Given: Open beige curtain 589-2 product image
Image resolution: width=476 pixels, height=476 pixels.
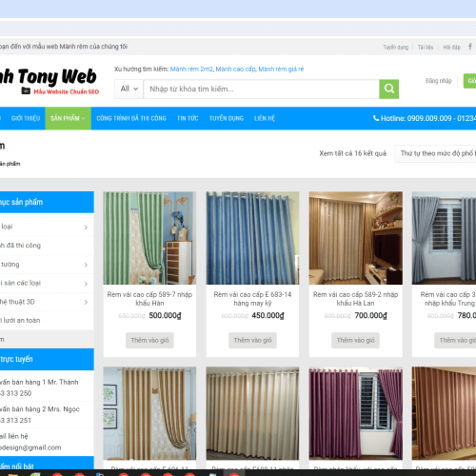Looking at the screenshot, I should point(356,238).
